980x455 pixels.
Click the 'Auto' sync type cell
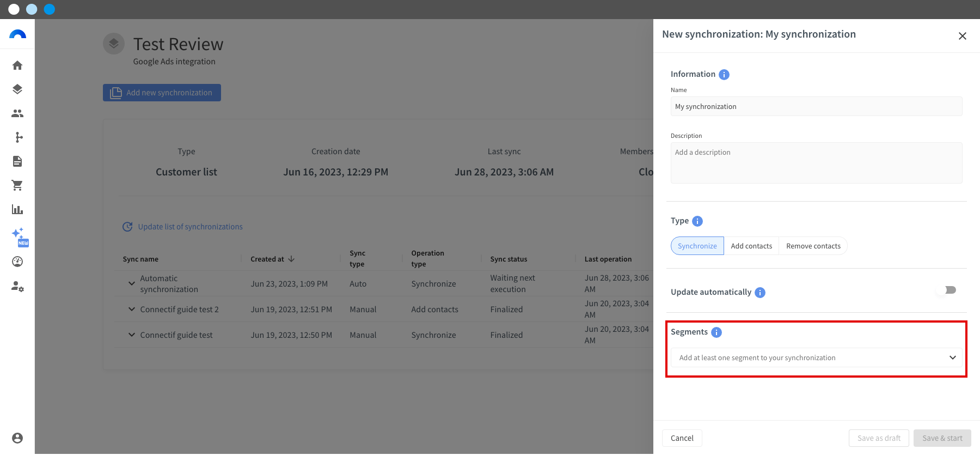[358, 284]
